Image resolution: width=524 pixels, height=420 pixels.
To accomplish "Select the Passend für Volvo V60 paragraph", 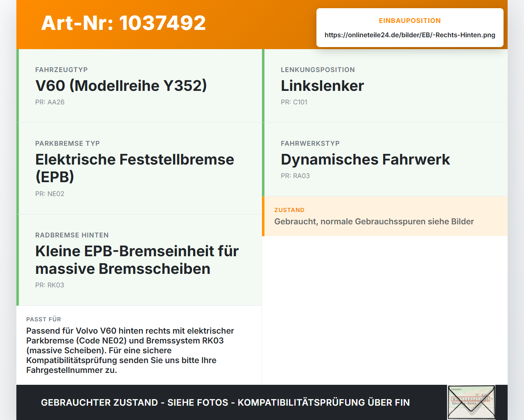I will [x=130, y=350].
